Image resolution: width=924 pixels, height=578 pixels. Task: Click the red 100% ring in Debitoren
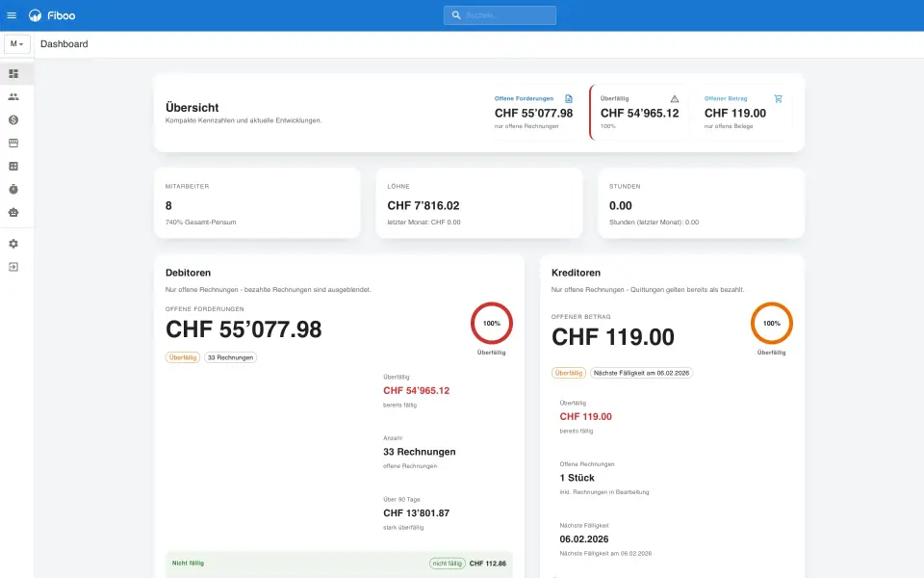coord(492,323)
